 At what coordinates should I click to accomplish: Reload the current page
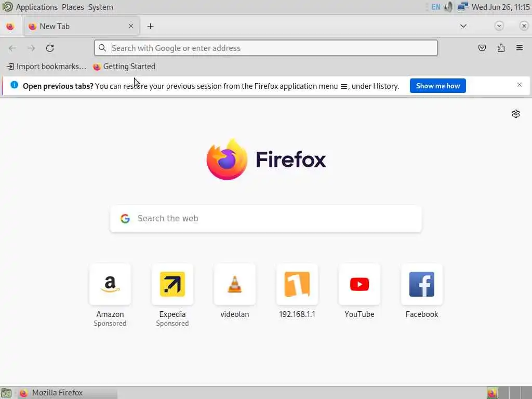click(x=50, y=48)
